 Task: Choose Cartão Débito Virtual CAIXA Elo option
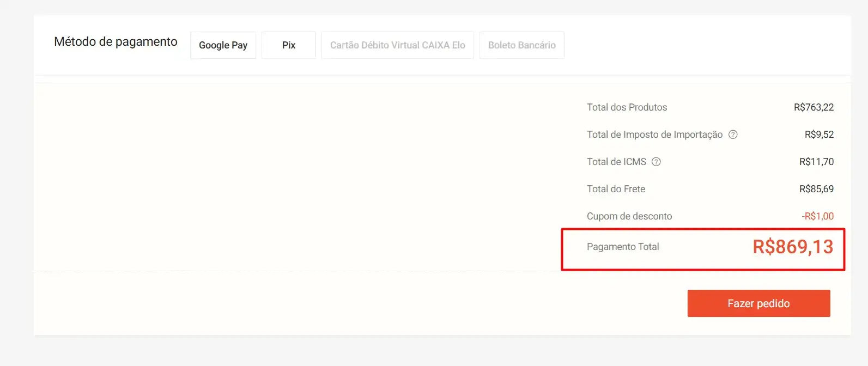click(x=397, y=45)
